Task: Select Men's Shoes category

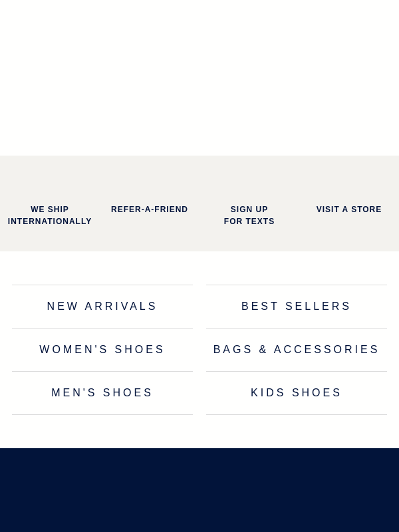Action: 102,393
